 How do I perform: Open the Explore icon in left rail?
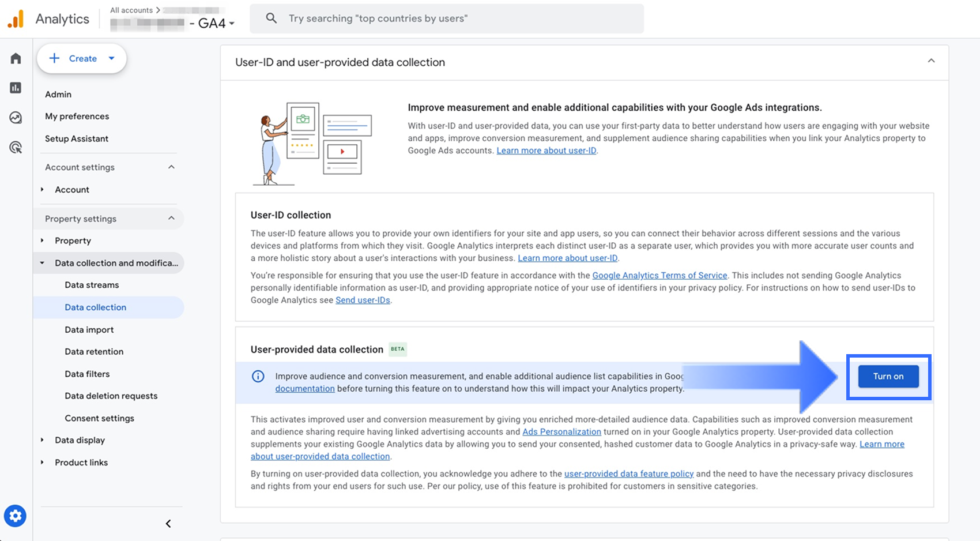(16, 118)
